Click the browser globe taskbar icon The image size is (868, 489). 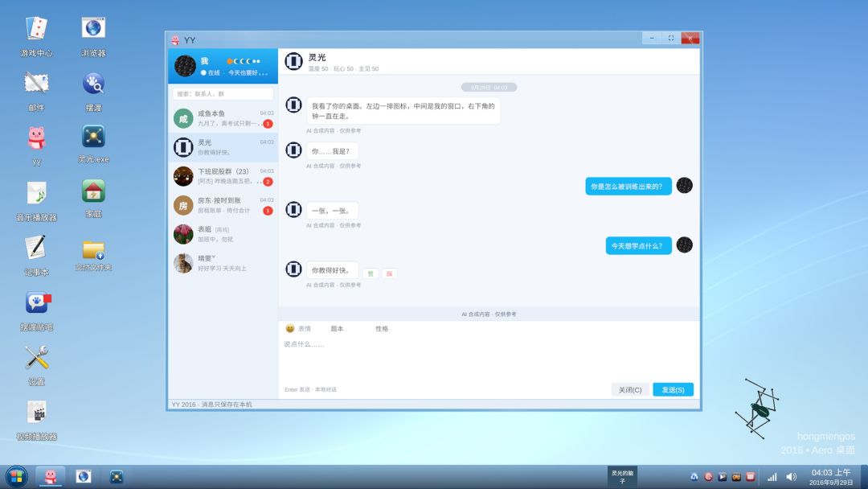pos(84,476)
